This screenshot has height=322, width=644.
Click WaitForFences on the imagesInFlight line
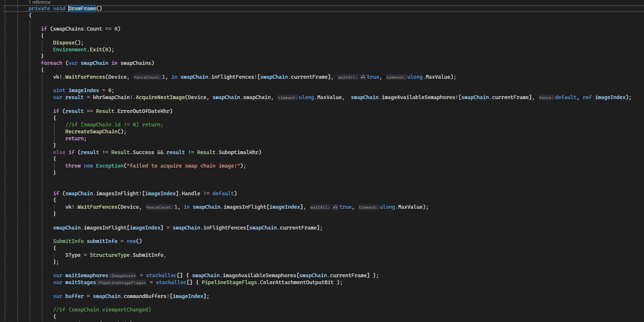tap(97, 207)
